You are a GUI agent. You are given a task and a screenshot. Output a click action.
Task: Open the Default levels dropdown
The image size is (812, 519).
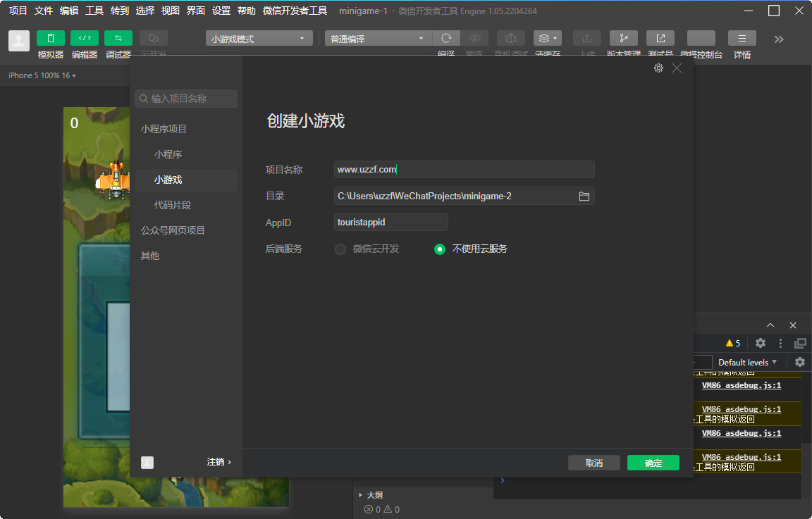click(747, 362)
